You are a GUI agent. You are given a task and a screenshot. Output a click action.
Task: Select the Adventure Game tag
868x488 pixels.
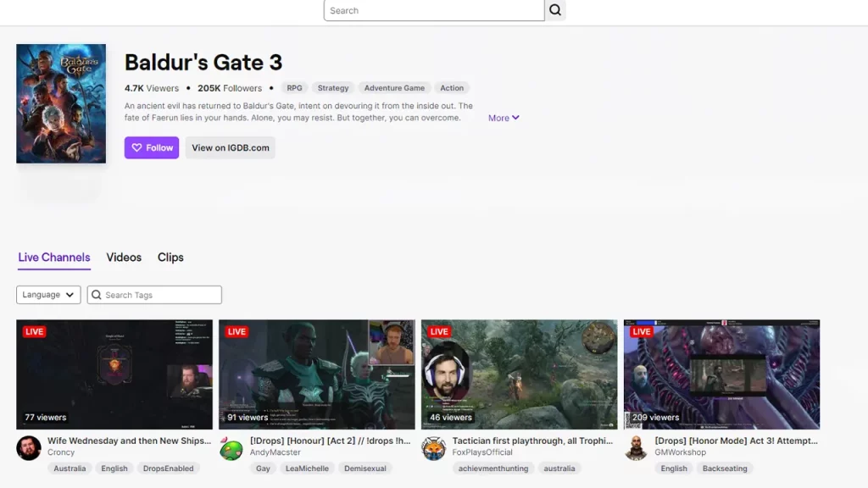click(x=395, y=88)
